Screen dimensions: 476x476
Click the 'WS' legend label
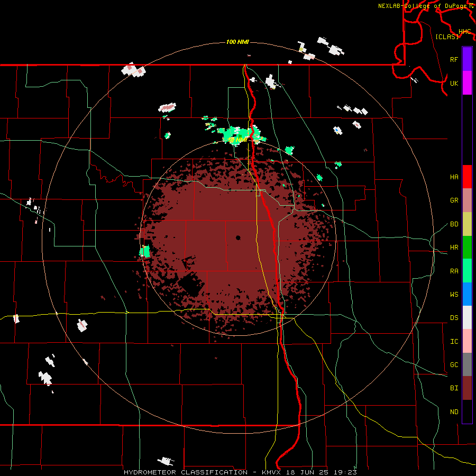point(454,295)
